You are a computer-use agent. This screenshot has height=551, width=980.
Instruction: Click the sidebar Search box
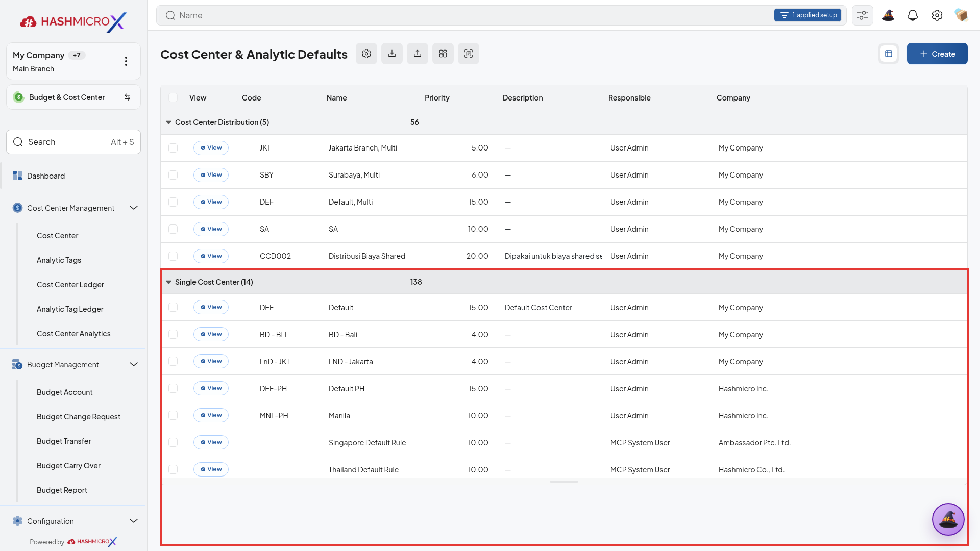[x=73, y=142]
